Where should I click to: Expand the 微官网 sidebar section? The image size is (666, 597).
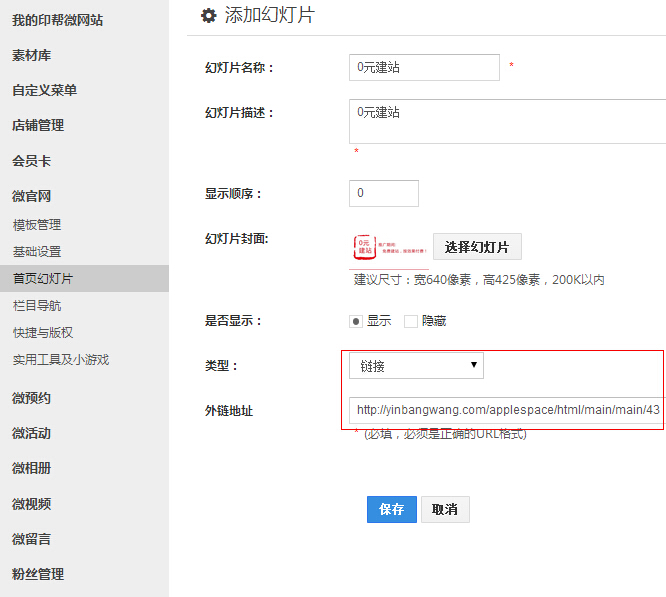32,196
